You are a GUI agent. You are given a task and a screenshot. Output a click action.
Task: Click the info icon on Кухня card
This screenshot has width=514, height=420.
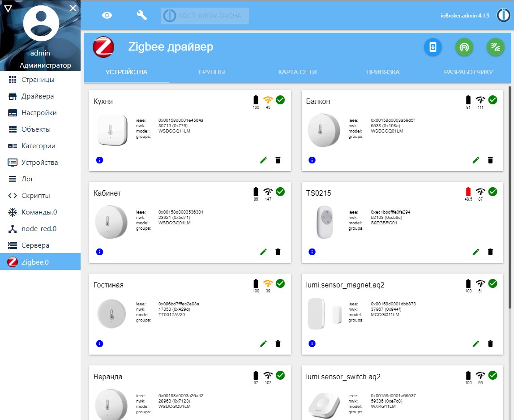(x=100, y=160)
